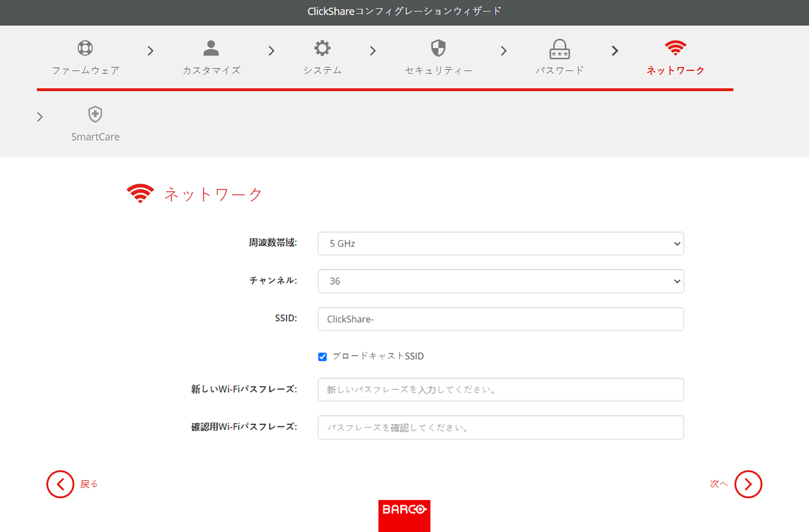The width and height of the screenshot is (809, 532).
Task: Click the red Network Wi-Fi icon
Action: tap(675, 48)
